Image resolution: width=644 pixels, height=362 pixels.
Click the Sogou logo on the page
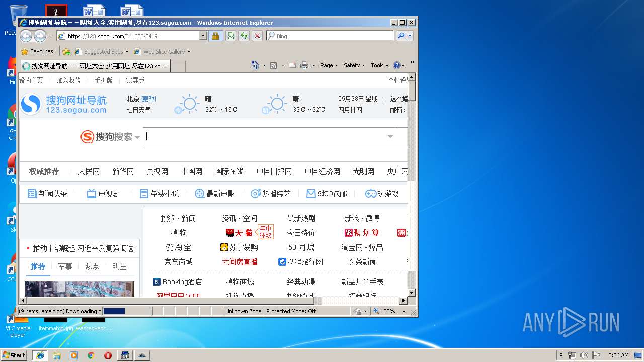click(64, 105)
